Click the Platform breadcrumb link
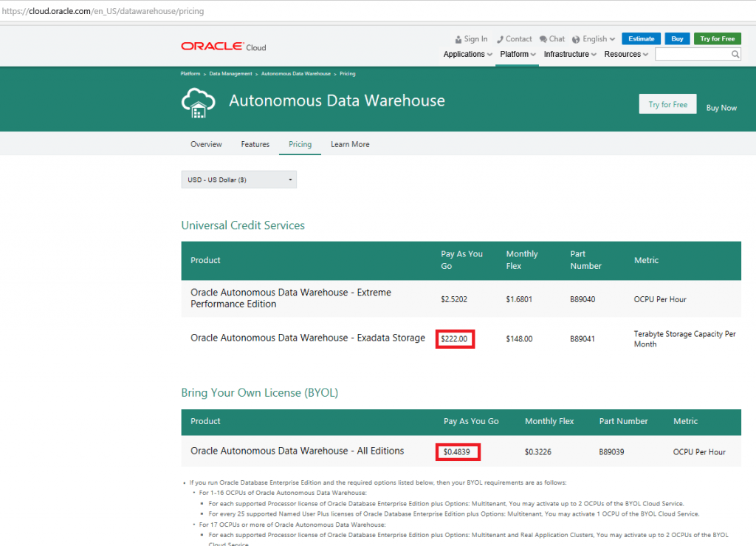The height and width of the screenshot is (546, 756). click(190, 74)
